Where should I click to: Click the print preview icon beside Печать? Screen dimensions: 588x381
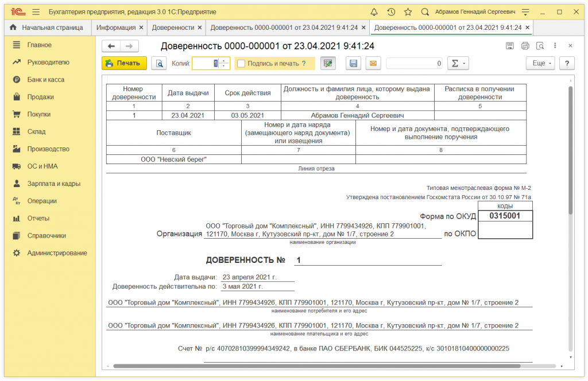coord(159,63)
